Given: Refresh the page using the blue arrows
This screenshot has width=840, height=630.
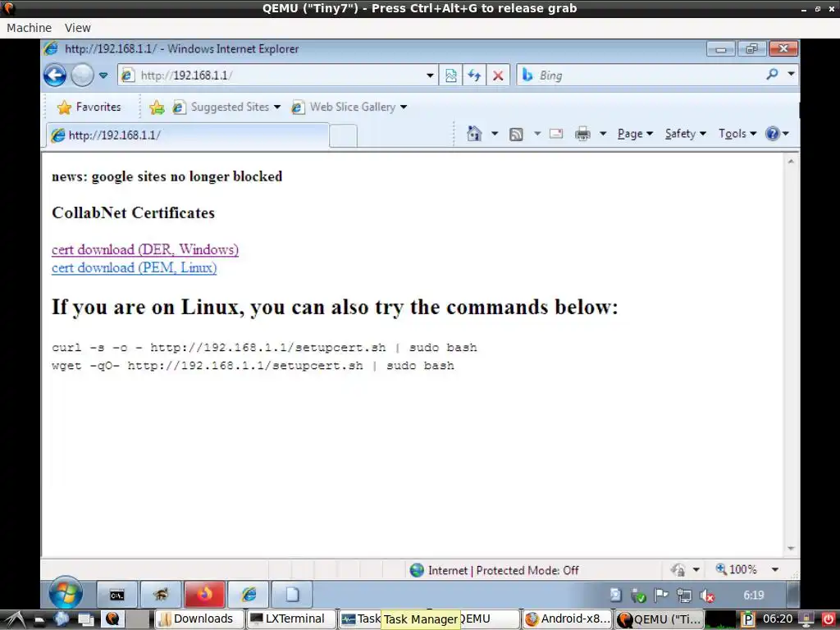Looking at the screenshot, I should 474,75.
